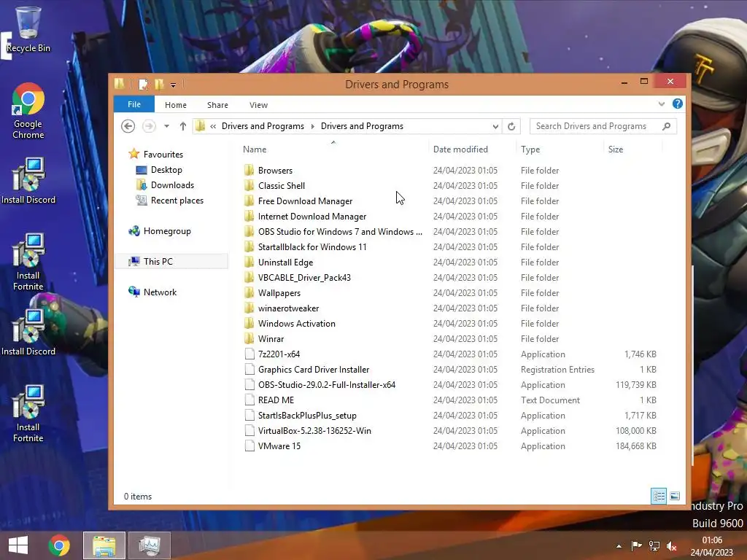Click the search magnifier icon
The width and height of the screenshot is (747, 560).
point(667,126)
